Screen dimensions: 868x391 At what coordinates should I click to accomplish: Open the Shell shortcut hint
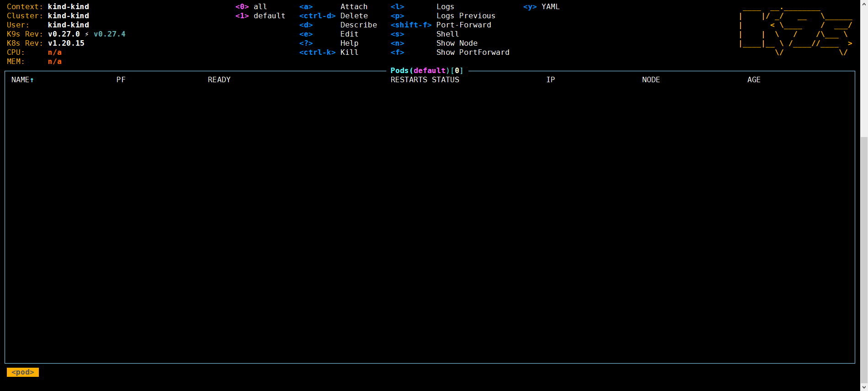(x=447, y=34)
